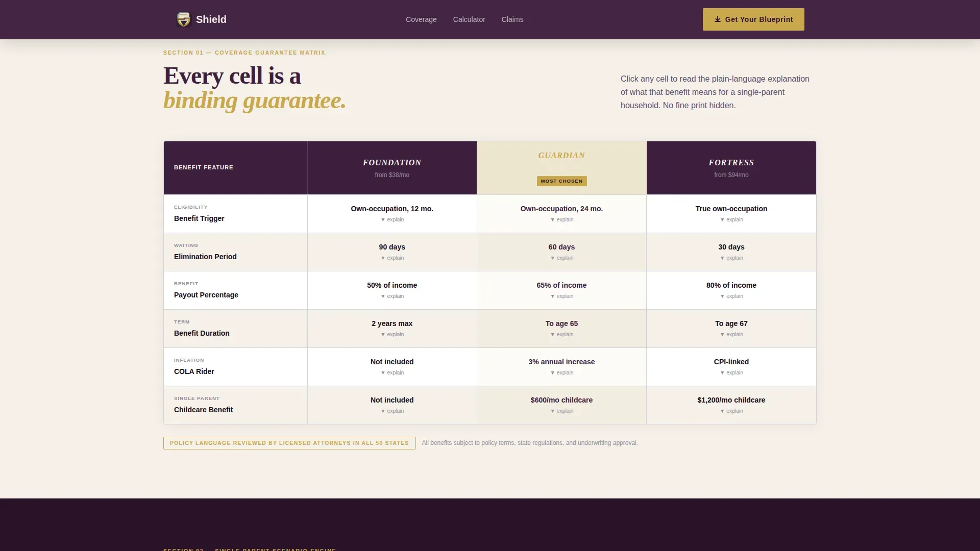Expand explain under 50% of income
The width and height of the screenshot is (980, 551).
tap(392, 296)
